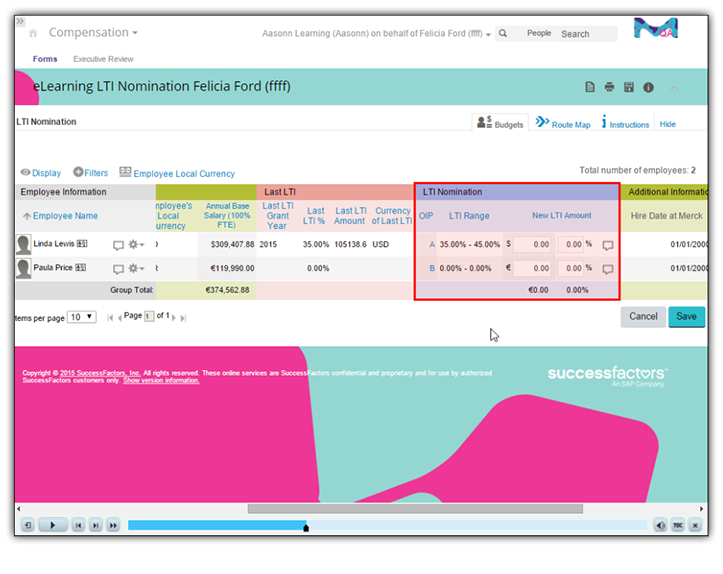Viewport: 723px width, 574px height.
Task: Toggle the Display view option
Action: pyautogui.click(x=41, y=173)
